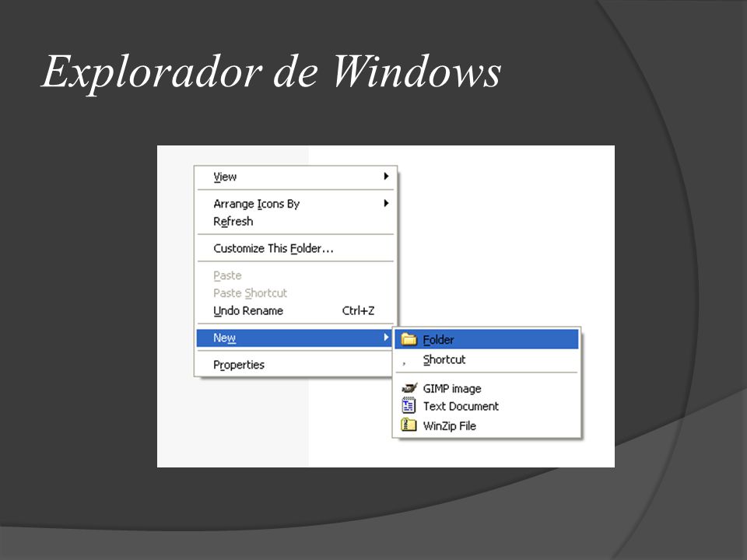
Task: Click the GIMP image icon
Action: (409, 388)
